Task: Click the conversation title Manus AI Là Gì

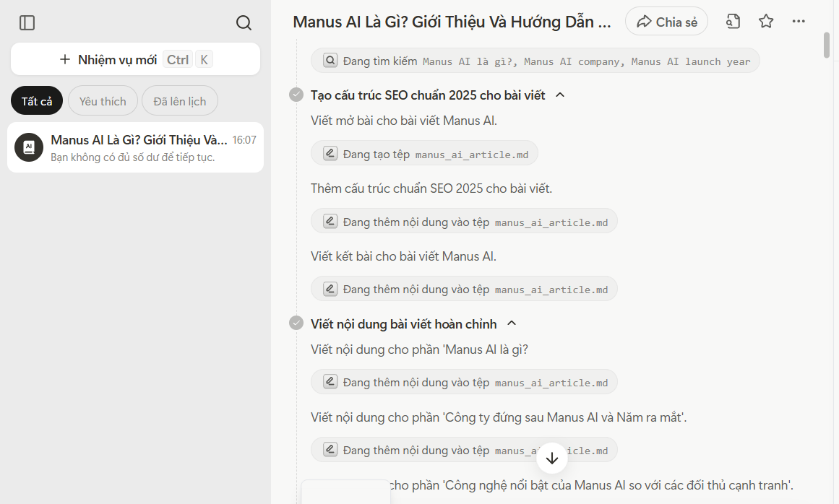Action: 452,22
